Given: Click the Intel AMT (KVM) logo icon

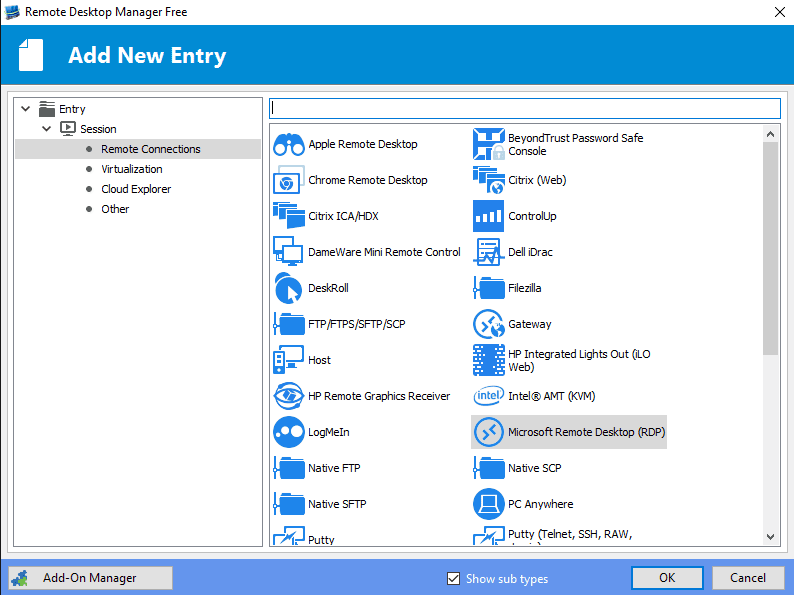Looking at the screenshot, I should click(489, 396).
